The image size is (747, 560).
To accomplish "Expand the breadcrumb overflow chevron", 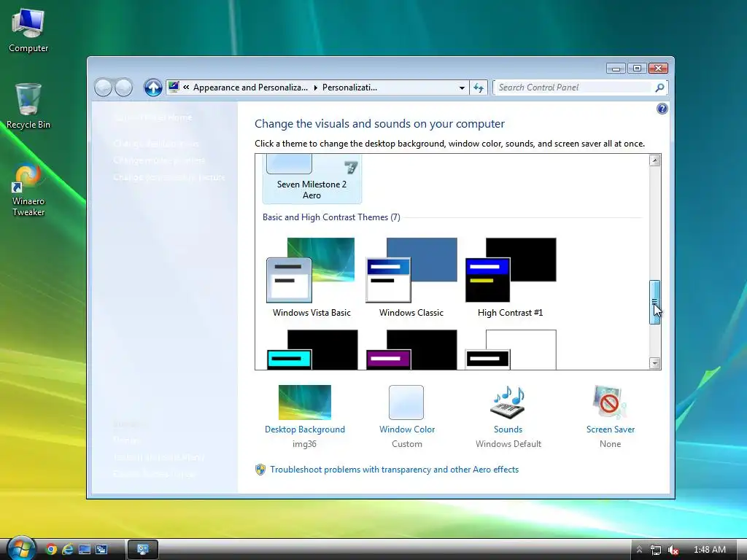I will pos(186,87).
